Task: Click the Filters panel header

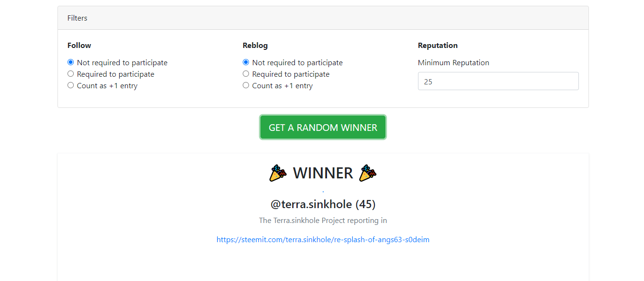Action: pos(323,18)
